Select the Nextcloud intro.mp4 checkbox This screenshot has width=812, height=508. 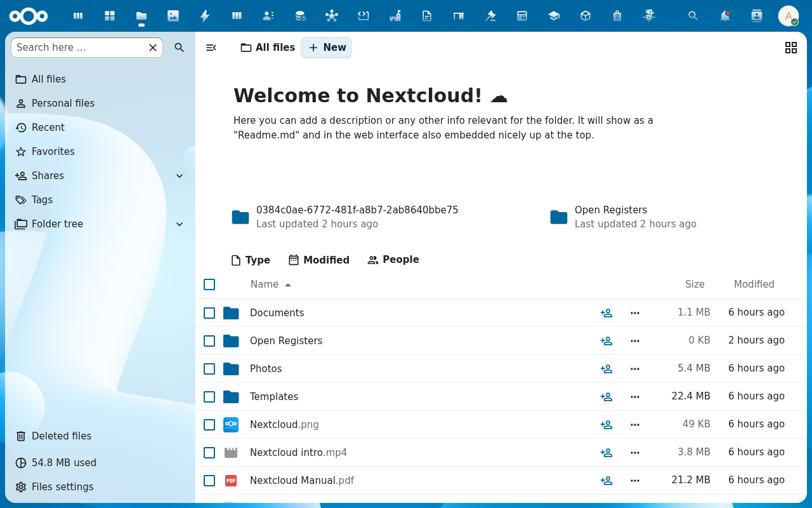point(209,453)
